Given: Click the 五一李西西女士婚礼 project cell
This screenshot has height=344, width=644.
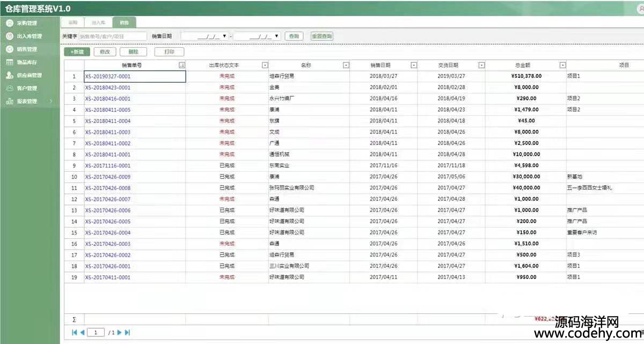Looking at the screenshot, I should click(605, 188).
